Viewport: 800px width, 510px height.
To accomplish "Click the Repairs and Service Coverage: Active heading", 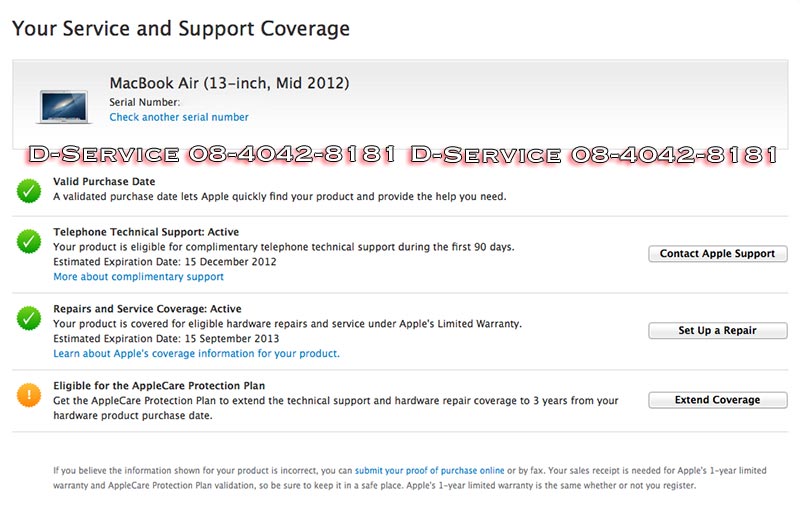I will pos(147,309).
